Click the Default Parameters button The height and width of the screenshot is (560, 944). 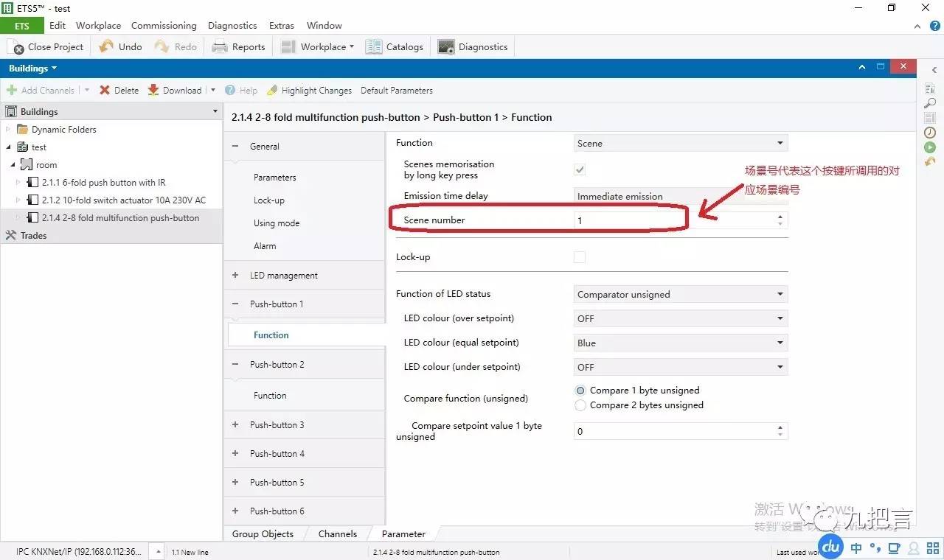coord(397,91)
